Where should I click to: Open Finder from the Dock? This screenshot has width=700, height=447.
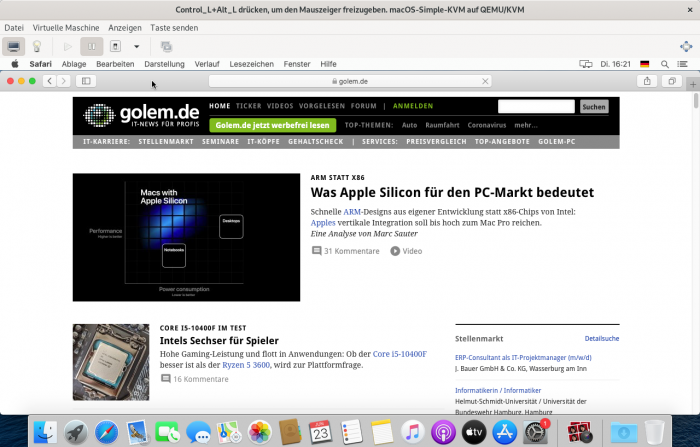[x=45, y=432]
